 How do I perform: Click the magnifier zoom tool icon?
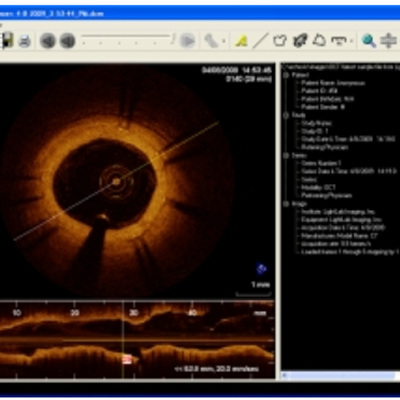pyautogui.click(x=369, y=41)
